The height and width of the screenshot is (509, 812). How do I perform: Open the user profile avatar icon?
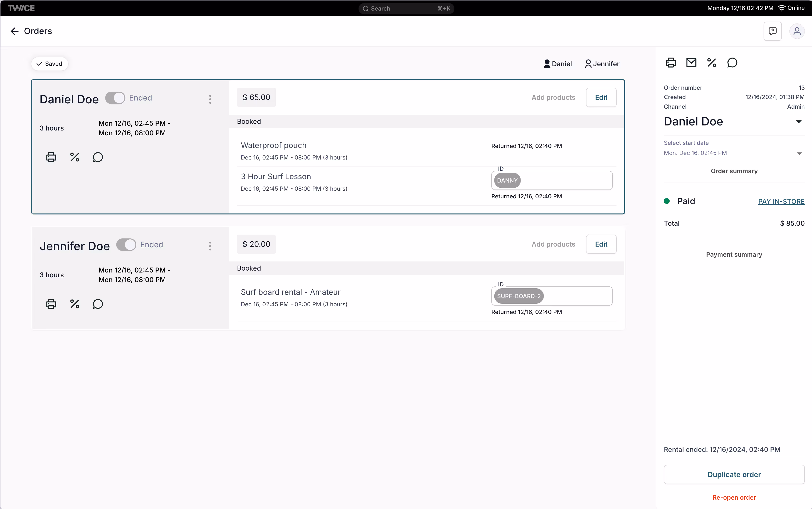click(796, 31)
